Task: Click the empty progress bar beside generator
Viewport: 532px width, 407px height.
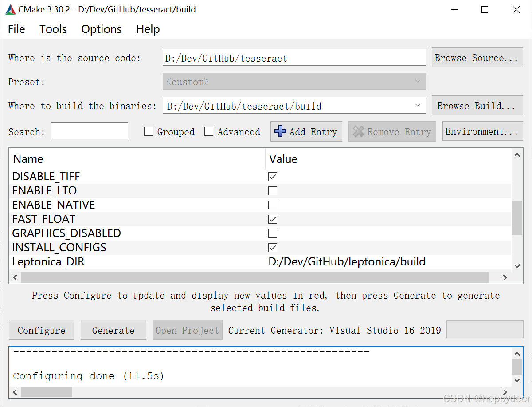Action: tap(485, 330)
